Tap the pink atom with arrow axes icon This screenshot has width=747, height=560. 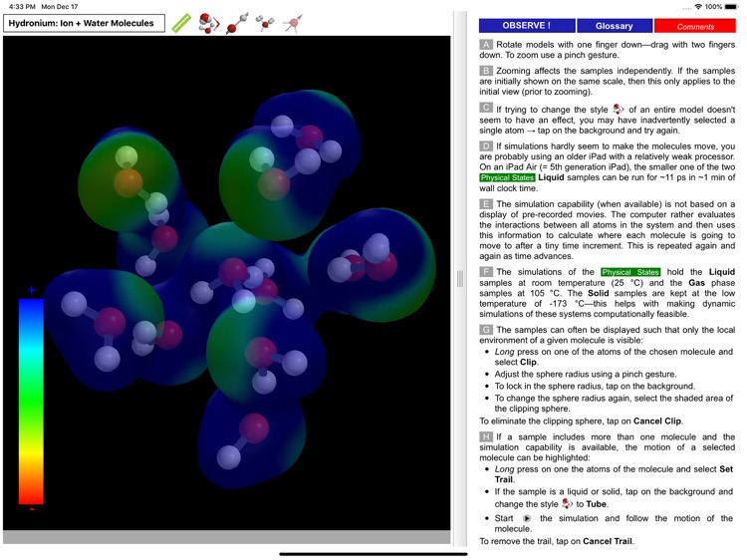tap(293, 23)
